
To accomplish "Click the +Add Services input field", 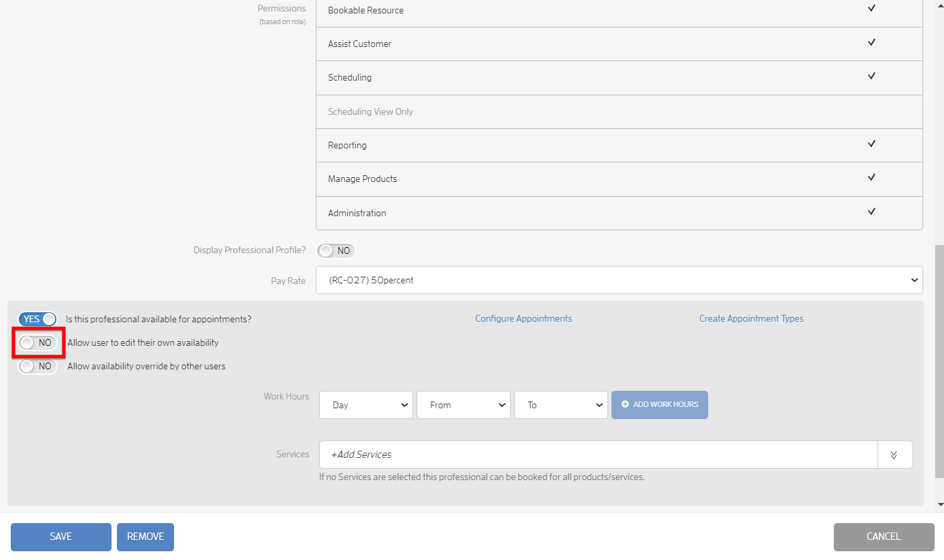I will click(x=598, y=455).
